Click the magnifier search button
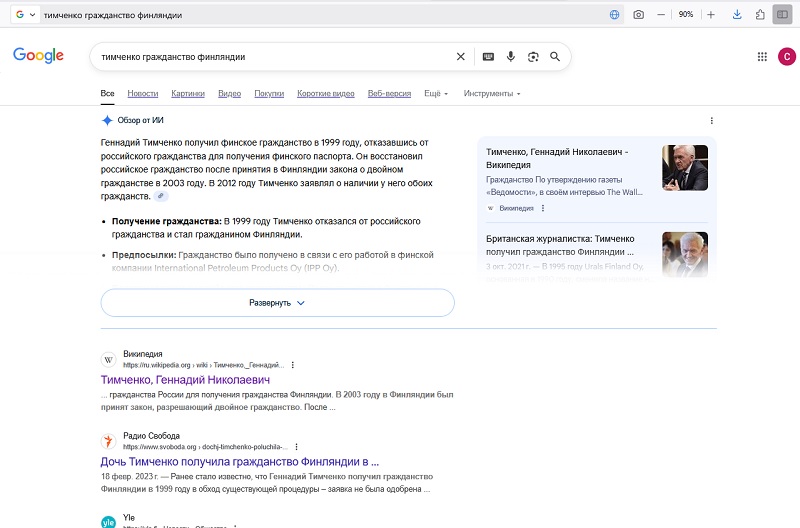This screenshot has width=800, height=528. 555,57
